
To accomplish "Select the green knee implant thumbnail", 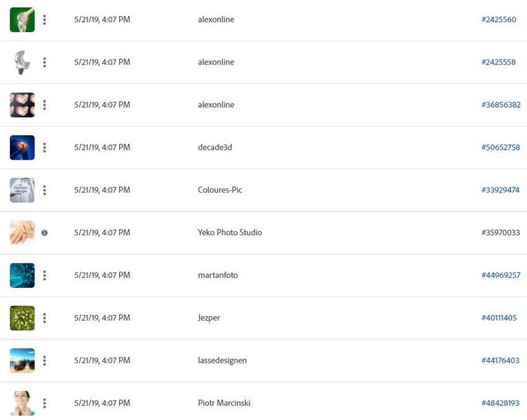I will pyautogui.click(x=22, y=20).
